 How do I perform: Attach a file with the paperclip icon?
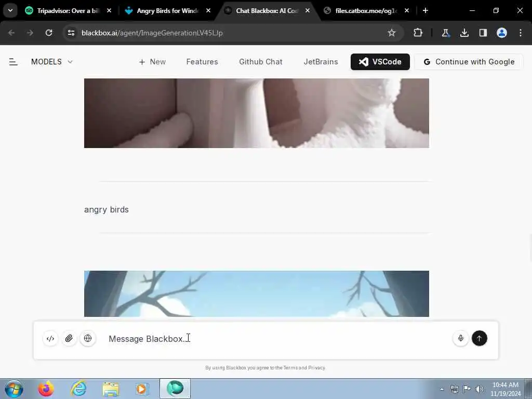click(69, 339)
